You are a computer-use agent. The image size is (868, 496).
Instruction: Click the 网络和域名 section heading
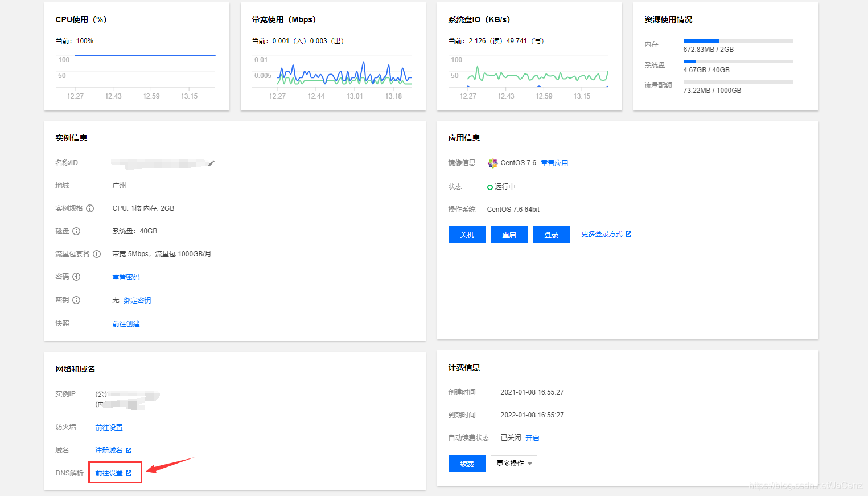(x=75, y=369)
